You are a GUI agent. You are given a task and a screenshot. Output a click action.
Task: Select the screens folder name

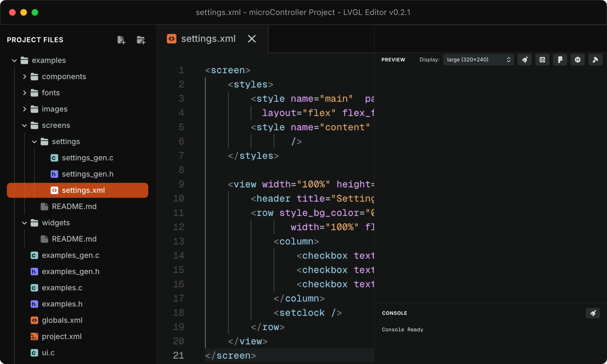coord(56,125)
